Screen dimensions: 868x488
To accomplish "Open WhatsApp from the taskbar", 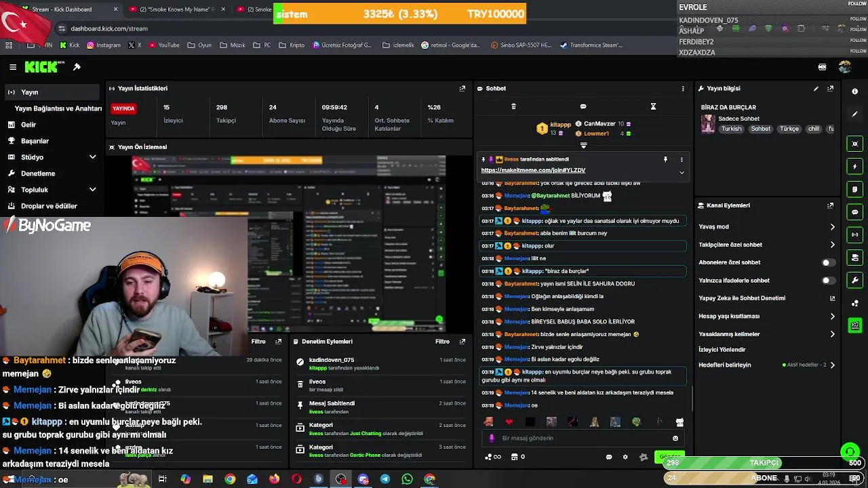I will [x=407, y=479].
